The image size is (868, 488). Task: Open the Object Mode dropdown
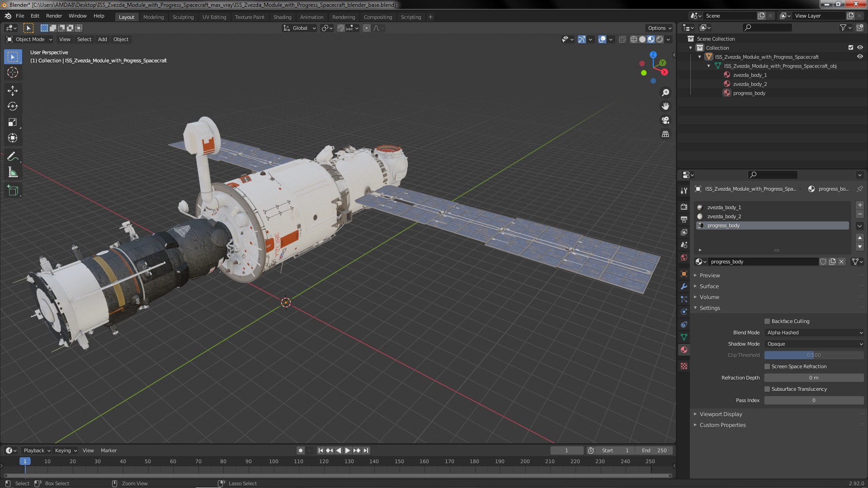tap(29, 39)
